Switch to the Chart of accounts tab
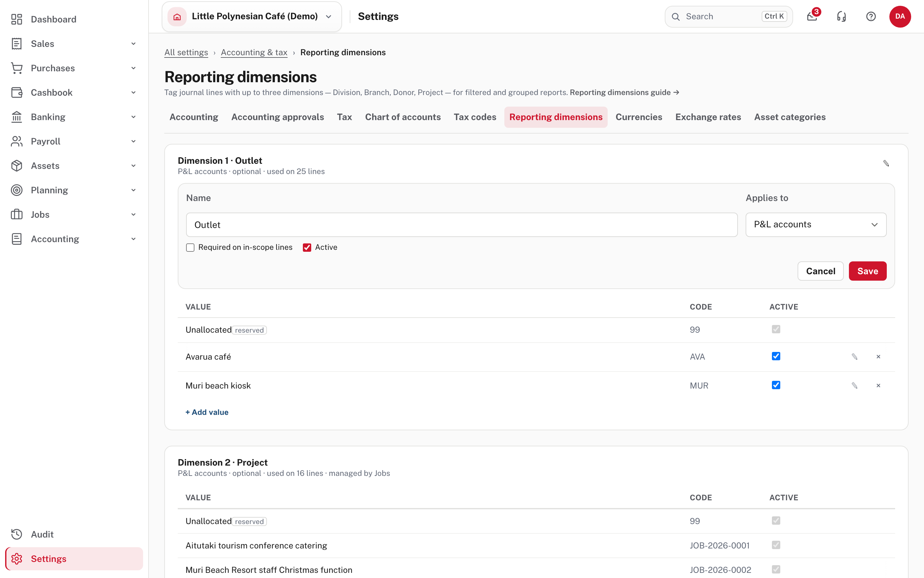This screenshot has width=924, height=578. coord(403,117)
